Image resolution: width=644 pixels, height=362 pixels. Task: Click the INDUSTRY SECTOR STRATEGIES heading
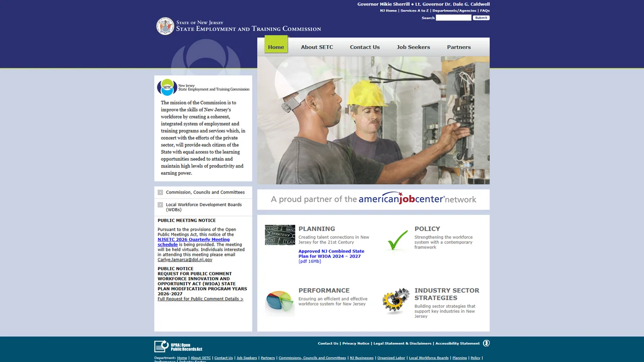pos(447,294)
